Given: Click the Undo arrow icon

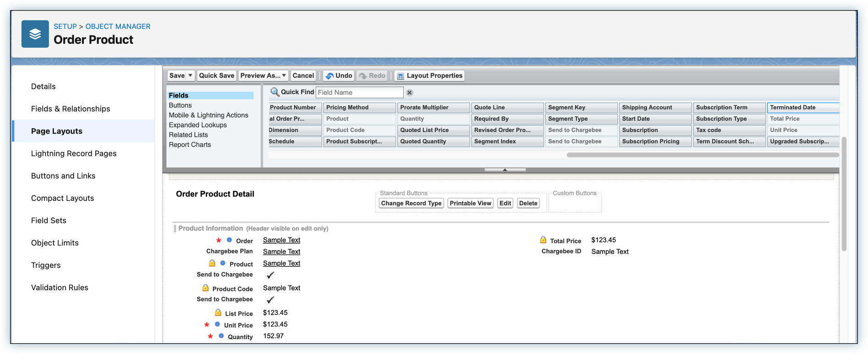Looking at the screenshot, I should [330, 76].
